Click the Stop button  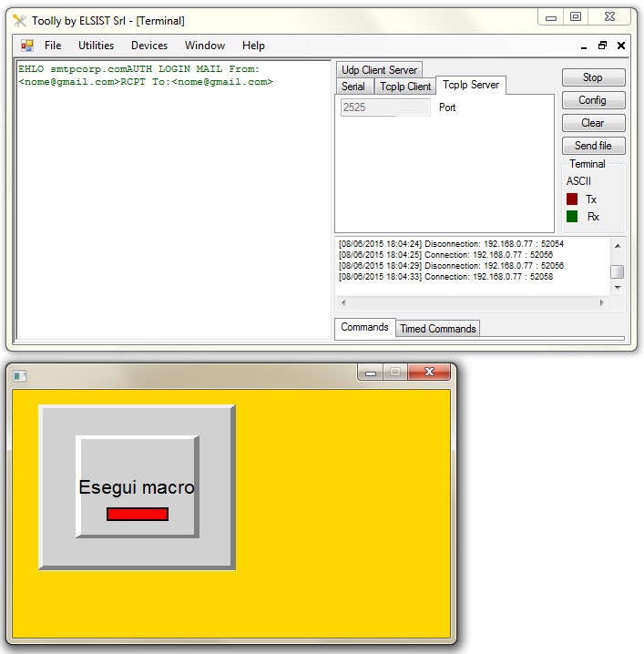tap(593, 77)
